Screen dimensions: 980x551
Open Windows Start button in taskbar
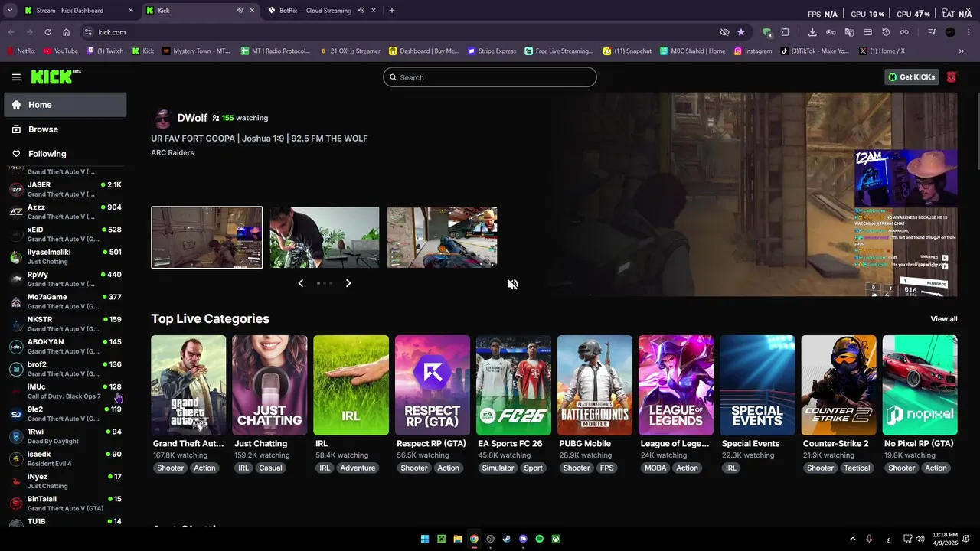tap(425, 539)
